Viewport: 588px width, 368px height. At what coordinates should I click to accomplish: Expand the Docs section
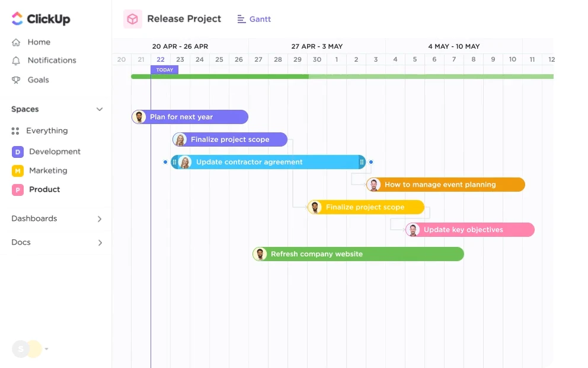(x=100, y=242)
